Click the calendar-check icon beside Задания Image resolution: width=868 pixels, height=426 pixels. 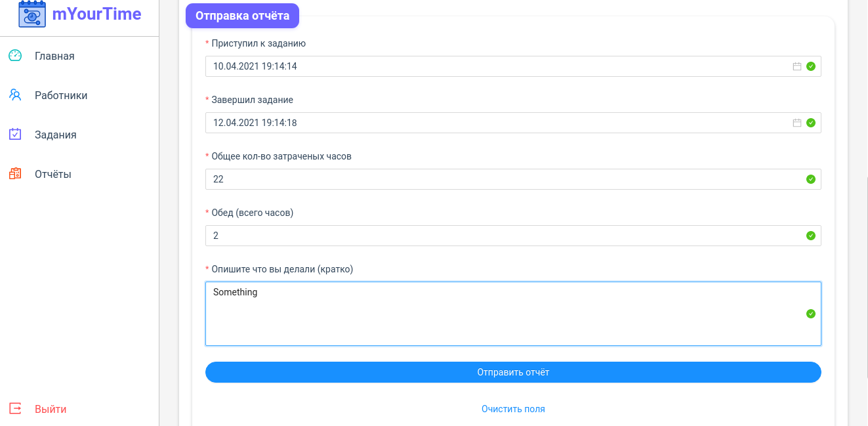[x=15, y=135]
